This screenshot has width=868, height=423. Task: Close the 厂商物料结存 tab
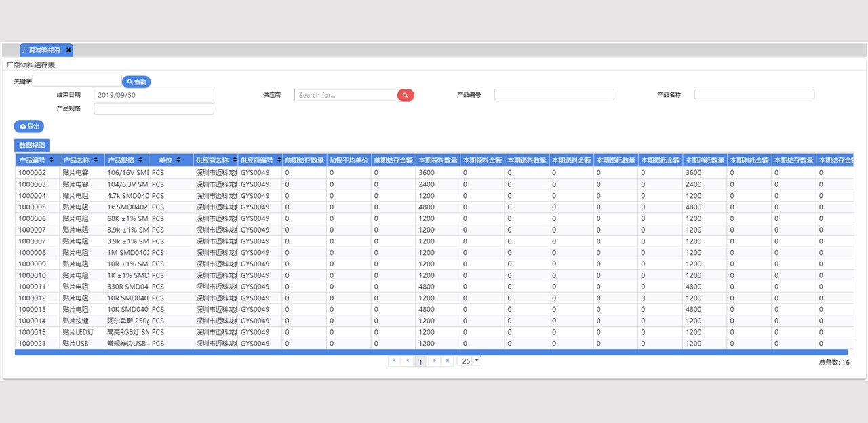[x=68, y=50]
